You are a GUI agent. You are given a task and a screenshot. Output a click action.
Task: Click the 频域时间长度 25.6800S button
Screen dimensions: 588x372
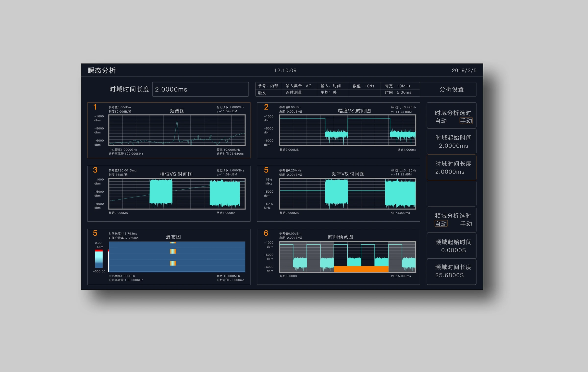452,272
